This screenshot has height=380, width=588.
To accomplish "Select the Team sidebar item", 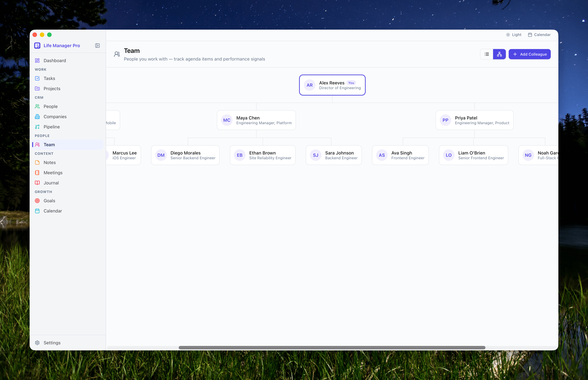I will [68, 145].
